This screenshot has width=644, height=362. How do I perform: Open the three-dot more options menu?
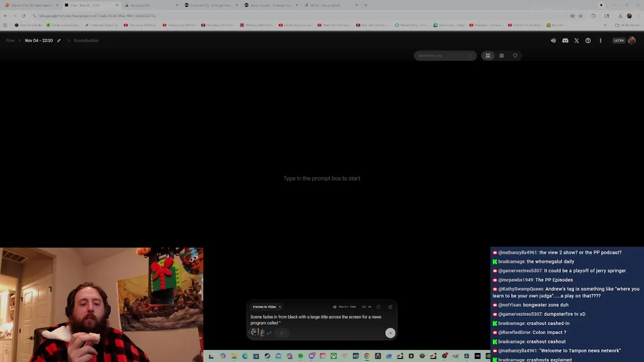[x=600, y=41]
